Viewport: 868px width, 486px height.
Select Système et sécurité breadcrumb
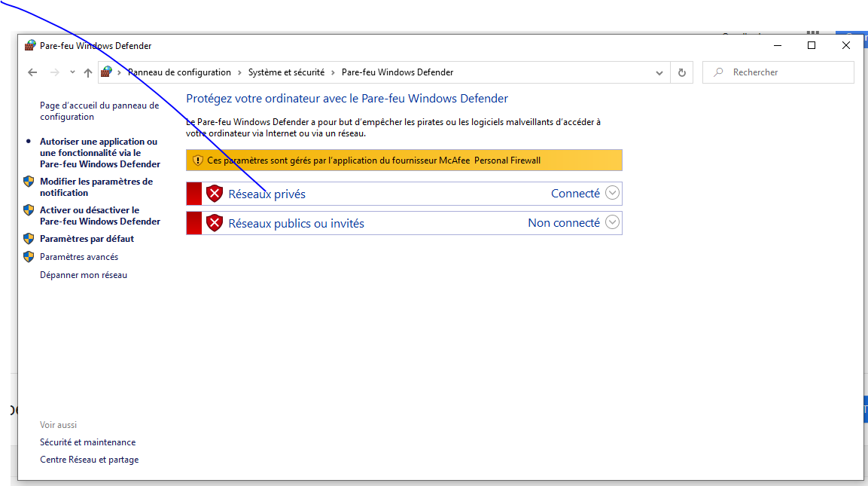(x=286, y=72)
